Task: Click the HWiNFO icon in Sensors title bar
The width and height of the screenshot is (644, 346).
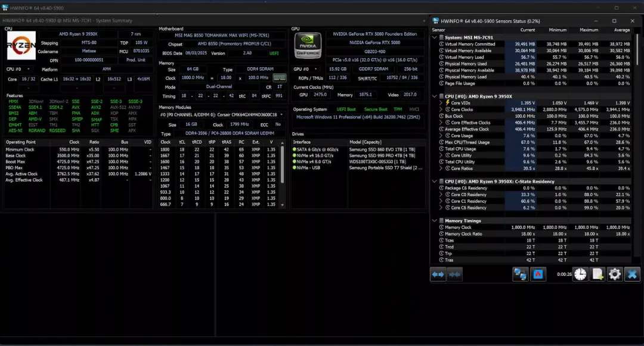Action: pos(436,20)
